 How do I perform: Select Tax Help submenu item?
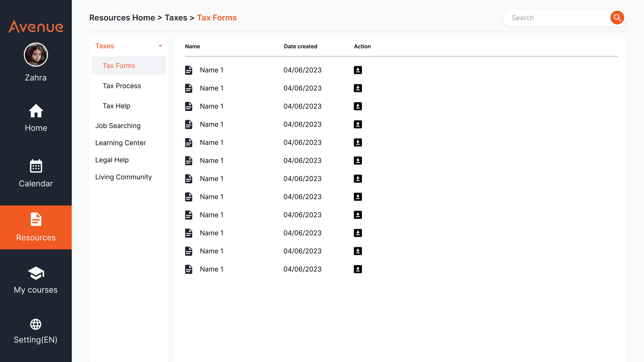[116, 106]
